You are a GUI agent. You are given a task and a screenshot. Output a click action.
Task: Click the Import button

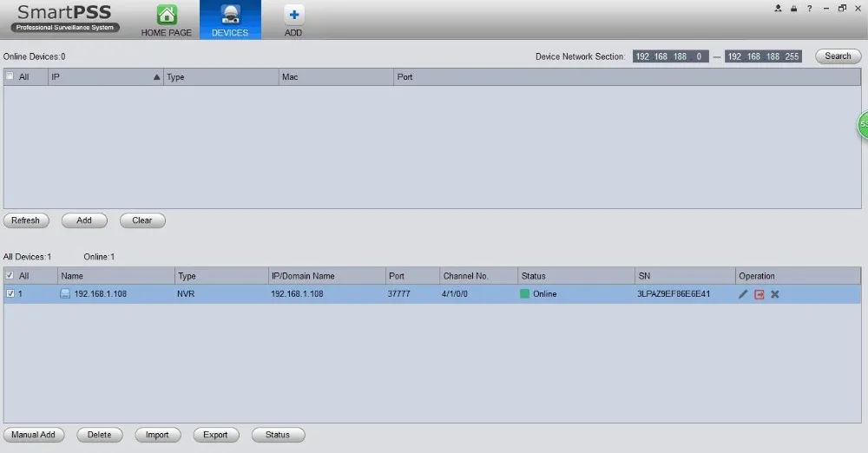coord(158,435)
